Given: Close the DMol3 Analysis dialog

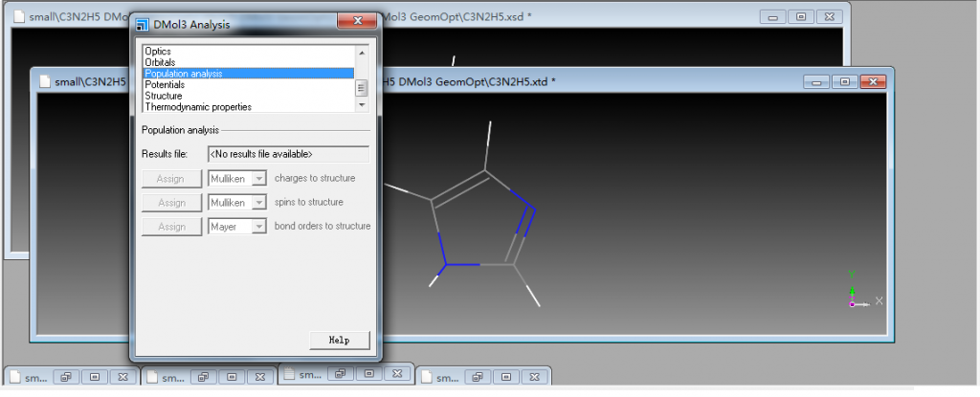Looking at the screenshot, I should point(357,21).
